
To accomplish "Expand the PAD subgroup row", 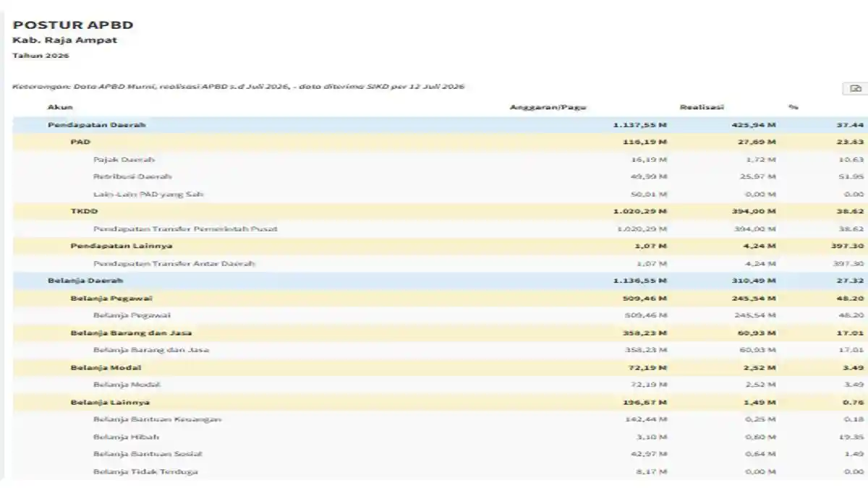I will coord(441,142).
